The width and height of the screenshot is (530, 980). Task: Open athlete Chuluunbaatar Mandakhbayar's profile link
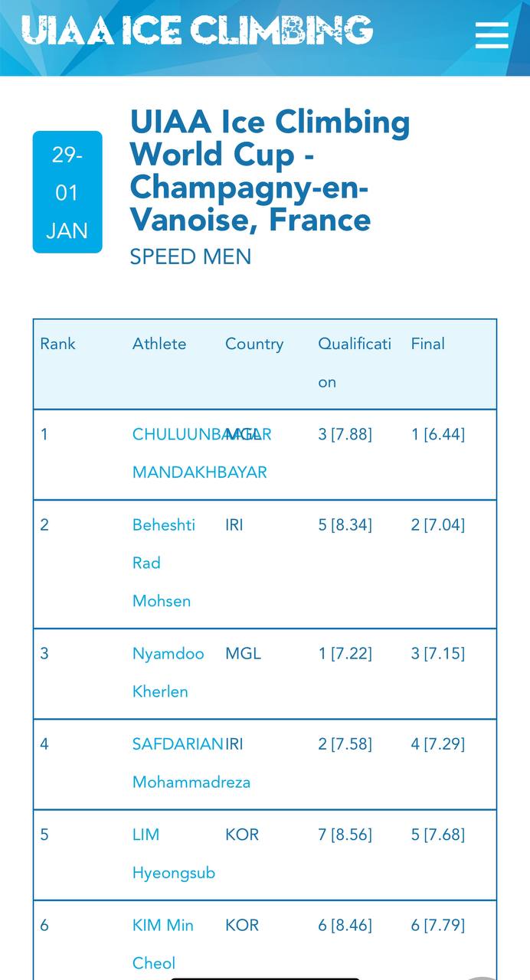click(x=199, y=453)
